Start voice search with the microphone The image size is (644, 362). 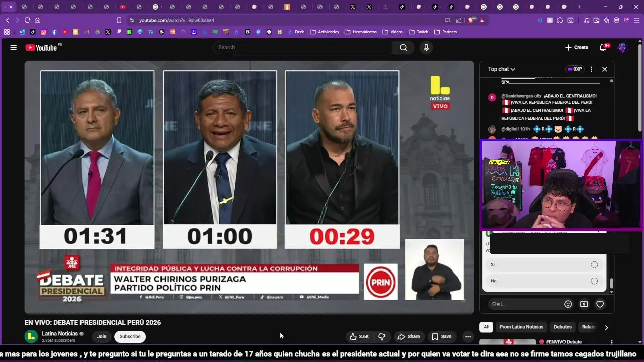(x=426, y=47)
